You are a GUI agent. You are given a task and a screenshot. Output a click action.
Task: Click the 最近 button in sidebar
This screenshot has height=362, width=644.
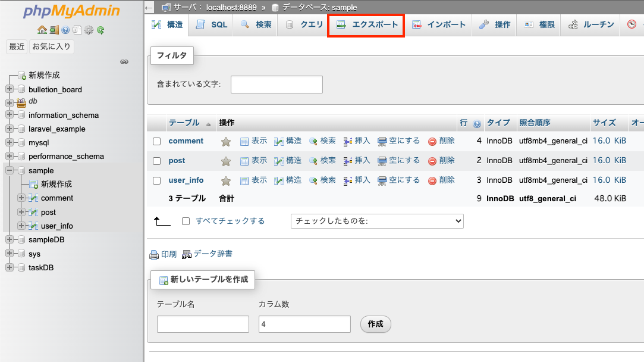17,46
